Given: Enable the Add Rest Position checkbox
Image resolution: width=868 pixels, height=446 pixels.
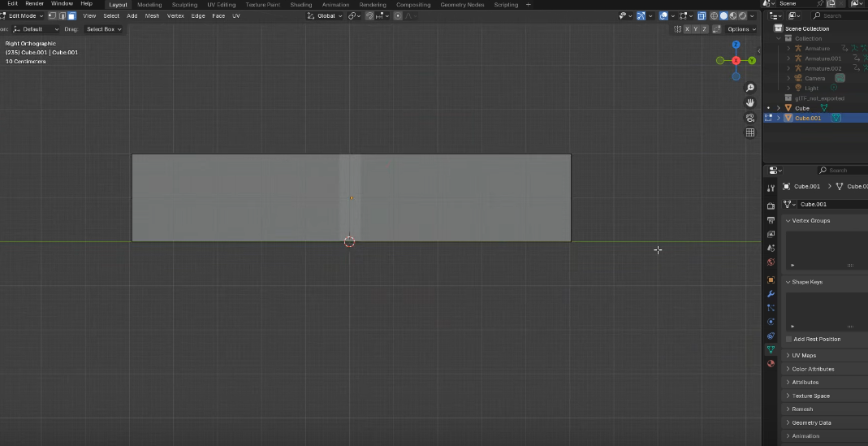Looking at the screenshot, I should (x=789, y=339).
